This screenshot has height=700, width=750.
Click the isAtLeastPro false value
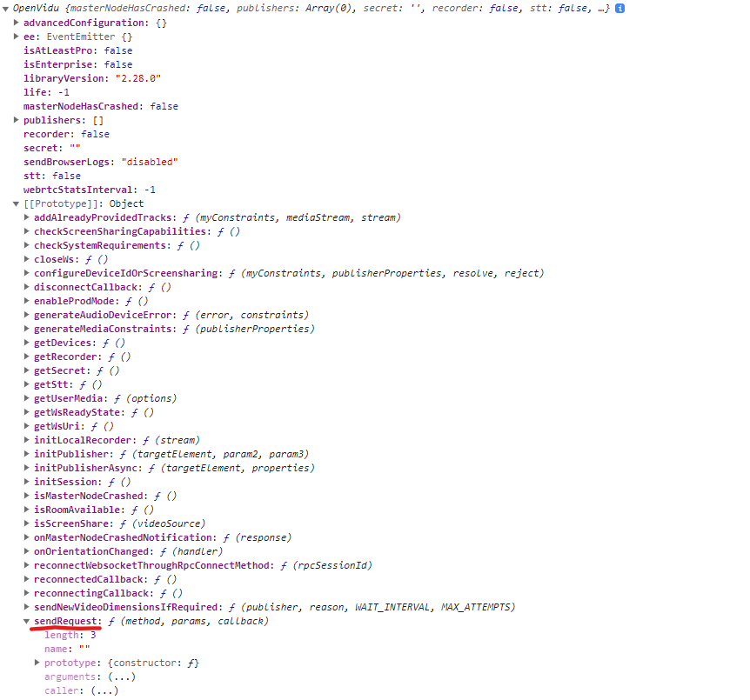118,50
